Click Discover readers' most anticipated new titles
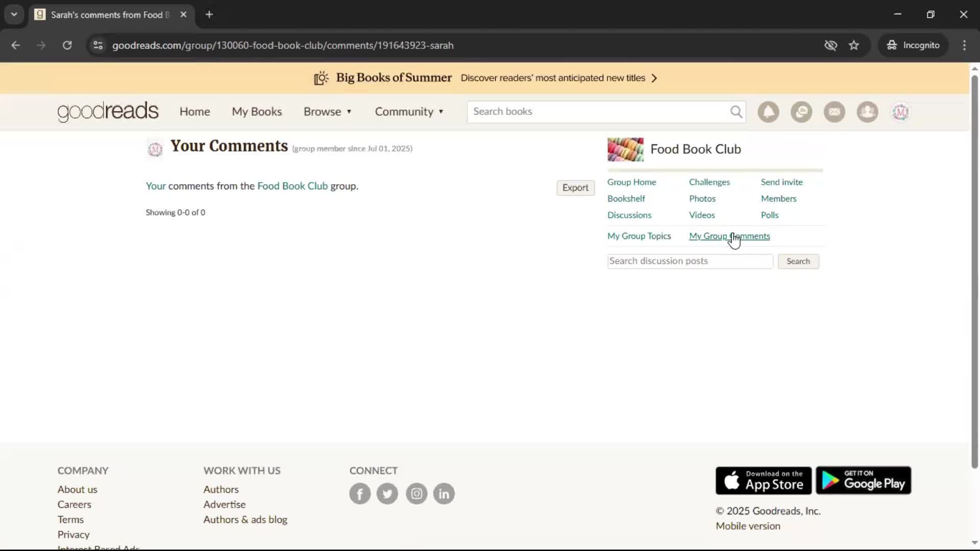980x551 pixels. pyautogui.click(x=553, y=78)
